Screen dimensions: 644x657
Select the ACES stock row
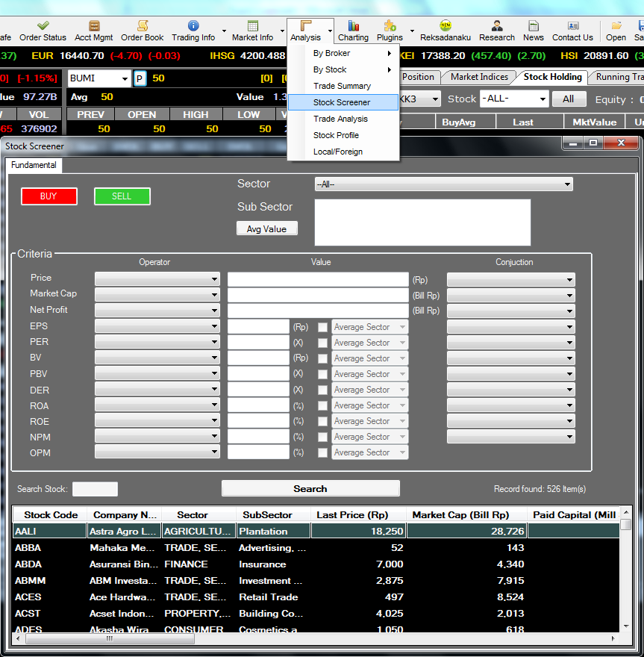point(316,597)
